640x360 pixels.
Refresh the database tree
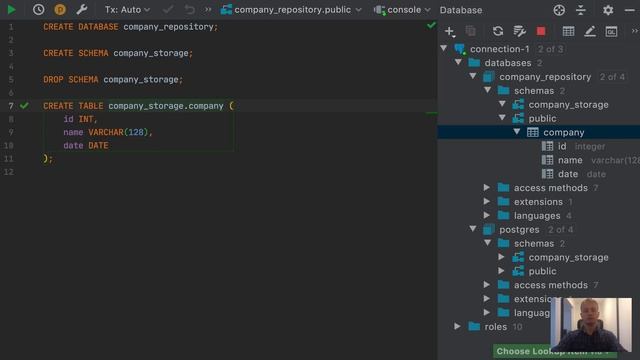pyautogui.click(x=498, y=31)
